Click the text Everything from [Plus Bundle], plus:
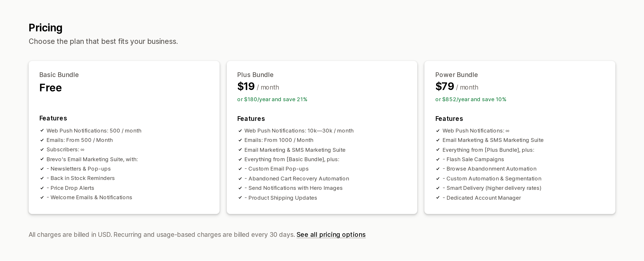The height and width of the screenshot is (261, 644). tap(488, 150)
